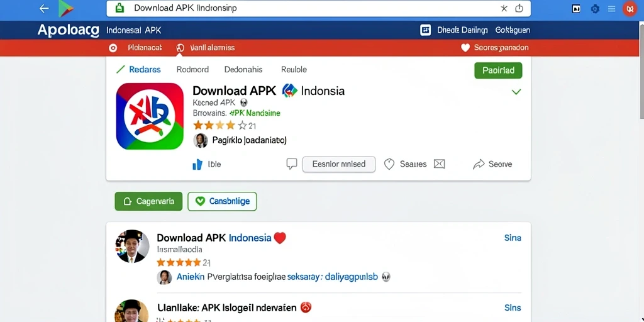Click the address bar input field

pos(318,9)
